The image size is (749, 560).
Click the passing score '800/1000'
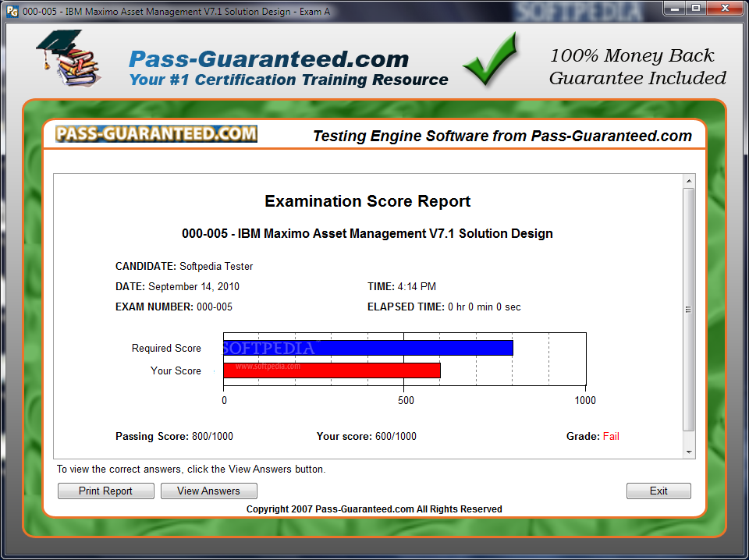(212, 436)
